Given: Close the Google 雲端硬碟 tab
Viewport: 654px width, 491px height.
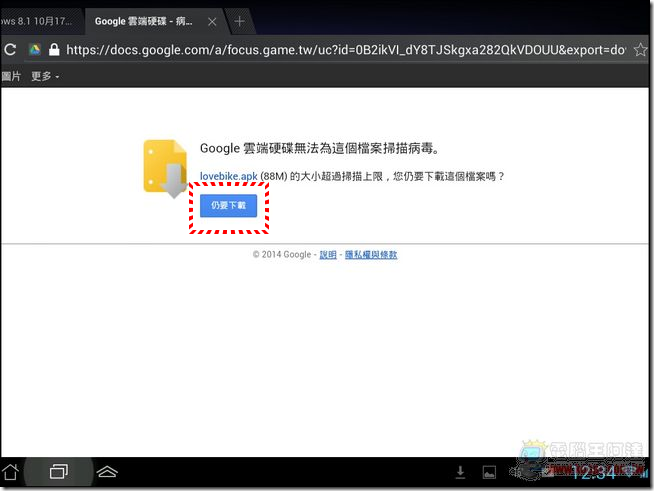Looking at the screenshot, I should 212,22.
